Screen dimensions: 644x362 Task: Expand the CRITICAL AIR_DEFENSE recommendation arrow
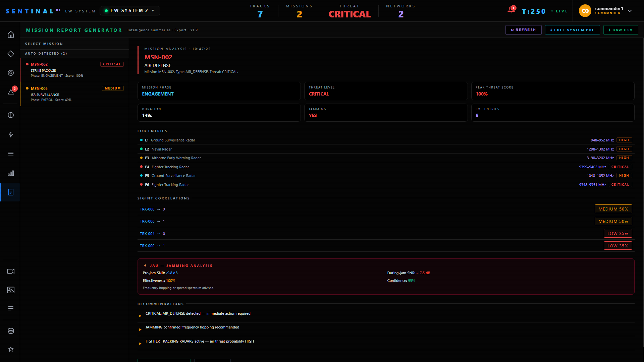(x=140, y=316)
